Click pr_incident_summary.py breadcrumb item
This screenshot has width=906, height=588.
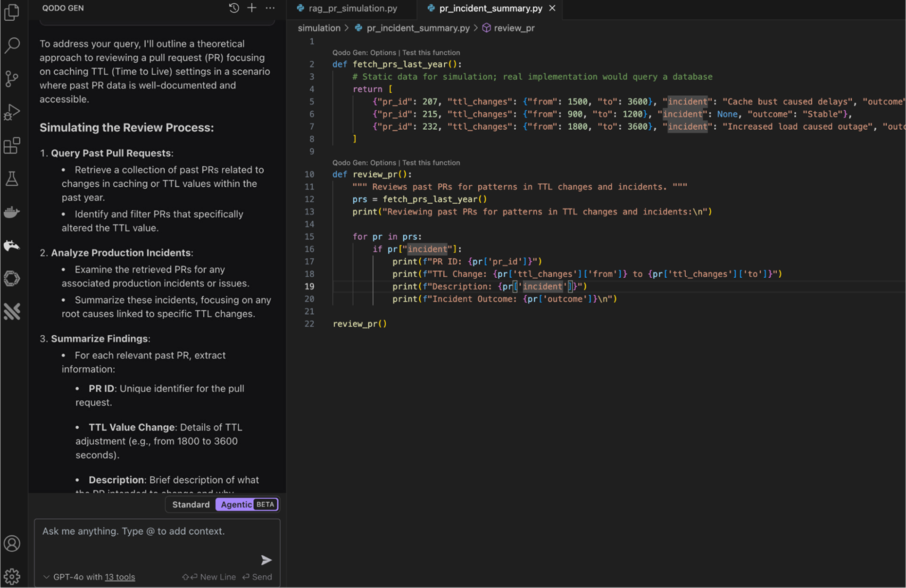(x=418, y=28)
